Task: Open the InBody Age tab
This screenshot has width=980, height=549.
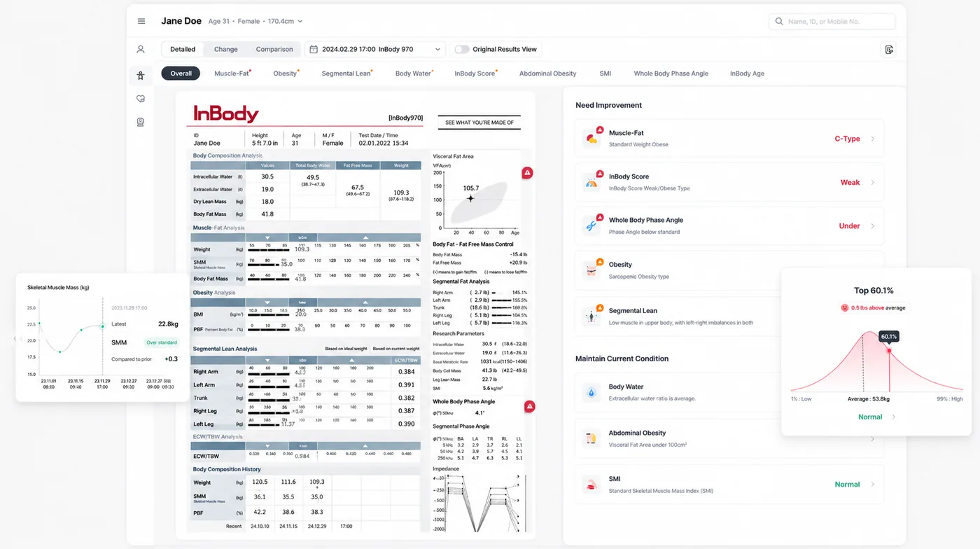Action: click(747, 74)
